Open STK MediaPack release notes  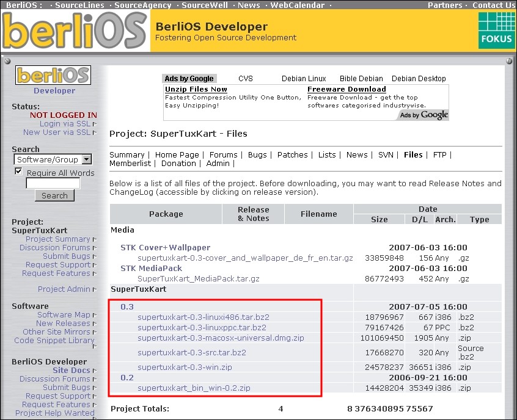coord(152,269)
